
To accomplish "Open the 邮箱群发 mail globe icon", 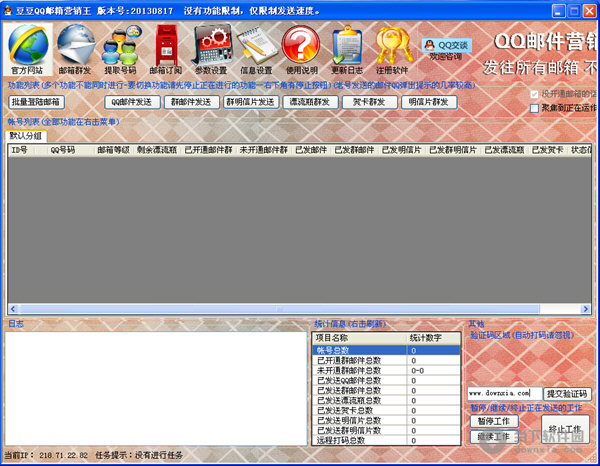I will tap(75, 49).
